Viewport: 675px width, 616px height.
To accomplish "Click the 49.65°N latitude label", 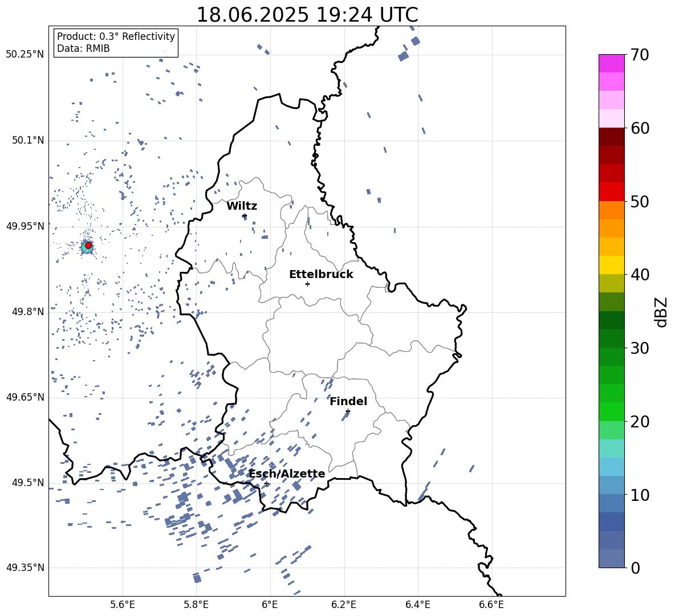I will (25, 397).
